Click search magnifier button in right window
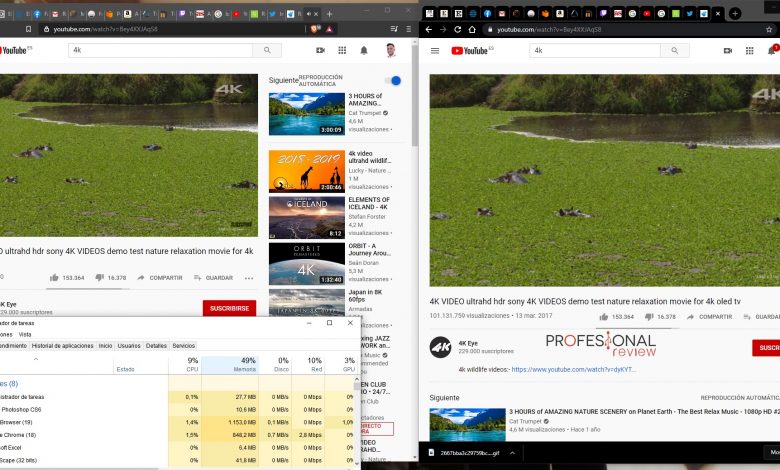 [x=675, y=50]
